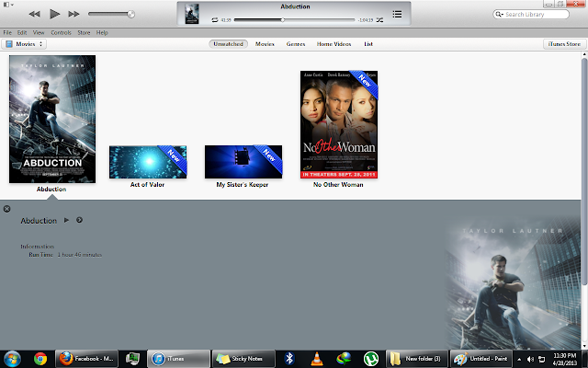
Task: Click the iTunes taskbar button
Action: (x=178, y=359)
